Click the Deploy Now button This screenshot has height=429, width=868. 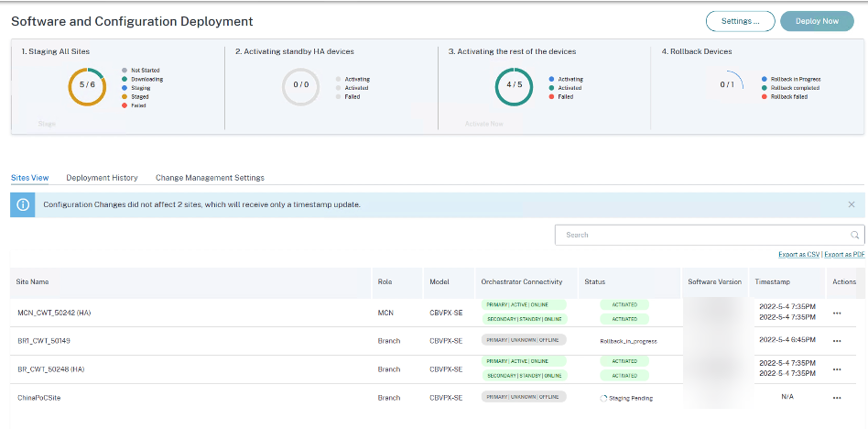817,21
